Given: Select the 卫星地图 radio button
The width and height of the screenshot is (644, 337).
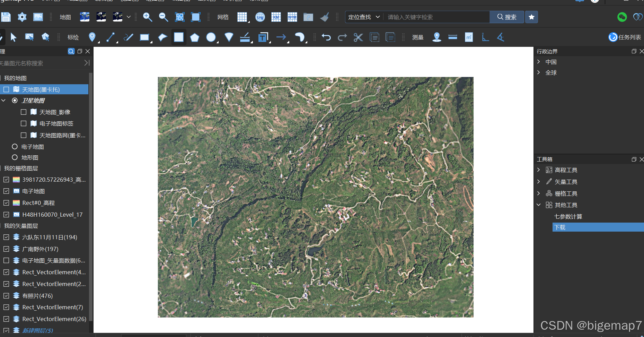Looking at the screenshot, I should pyautogui.click(x=15, y=100).
